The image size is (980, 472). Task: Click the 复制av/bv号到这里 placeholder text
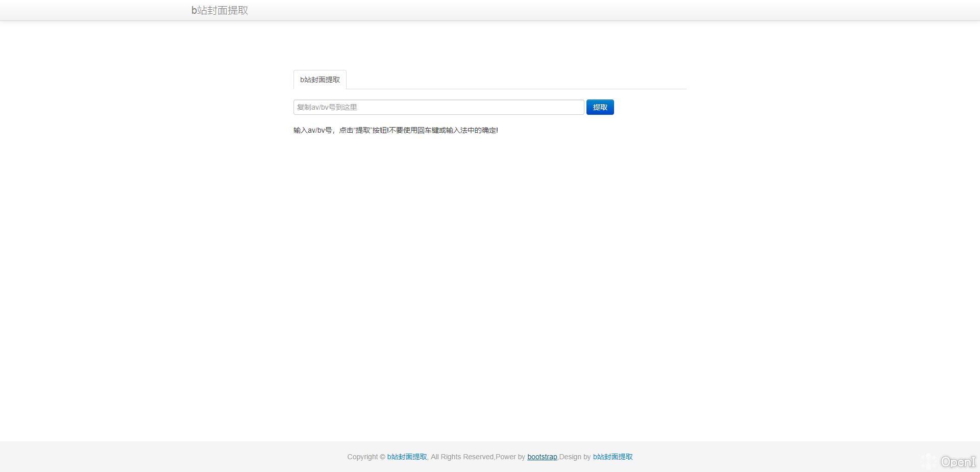click(327, 107)
